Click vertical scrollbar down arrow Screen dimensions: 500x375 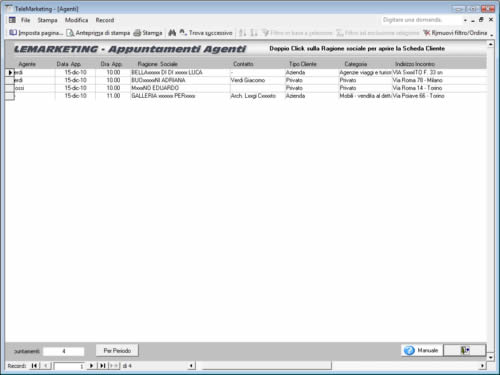(491, 357)
